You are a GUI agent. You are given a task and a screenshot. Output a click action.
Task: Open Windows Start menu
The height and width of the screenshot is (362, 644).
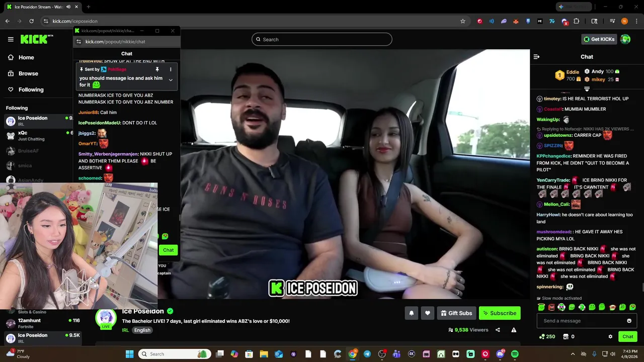pos(129,354)
